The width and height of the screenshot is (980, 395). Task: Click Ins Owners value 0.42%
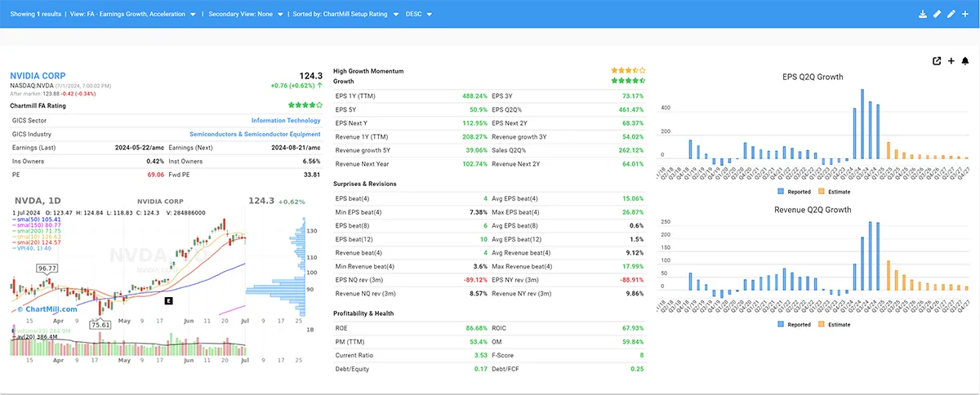pos(157,161)
